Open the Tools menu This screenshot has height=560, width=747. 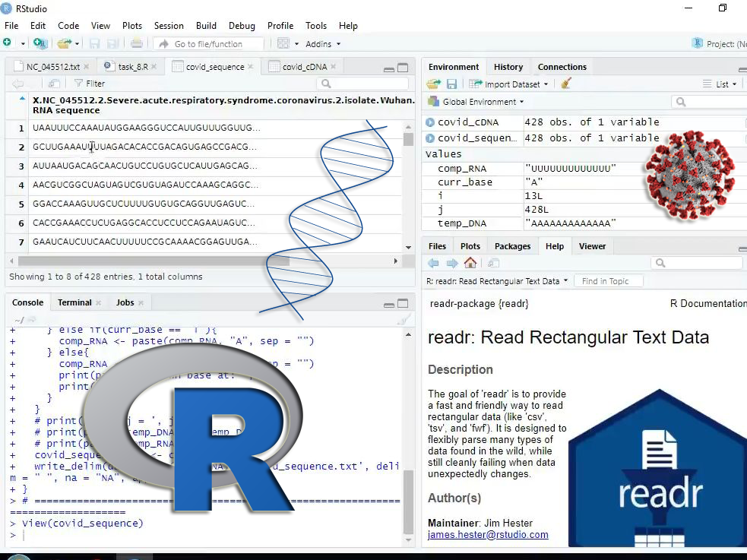(x=316, y=26)
